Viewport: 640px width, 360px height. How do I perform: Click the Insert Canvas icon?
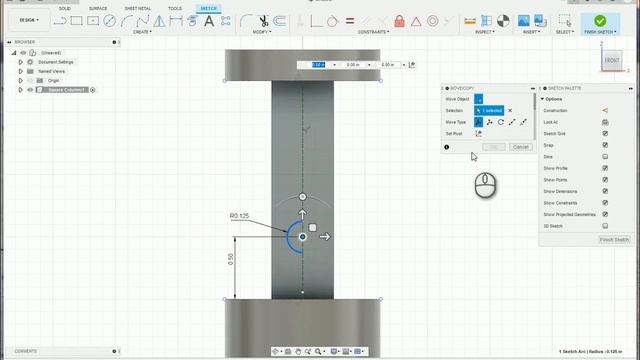(x=540, y=21)
